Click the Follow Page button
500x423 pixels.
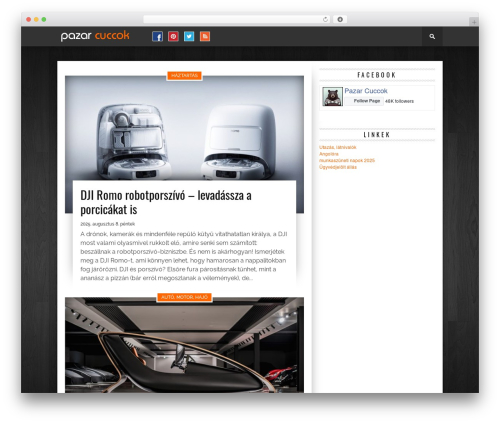(x=364, y=101)
